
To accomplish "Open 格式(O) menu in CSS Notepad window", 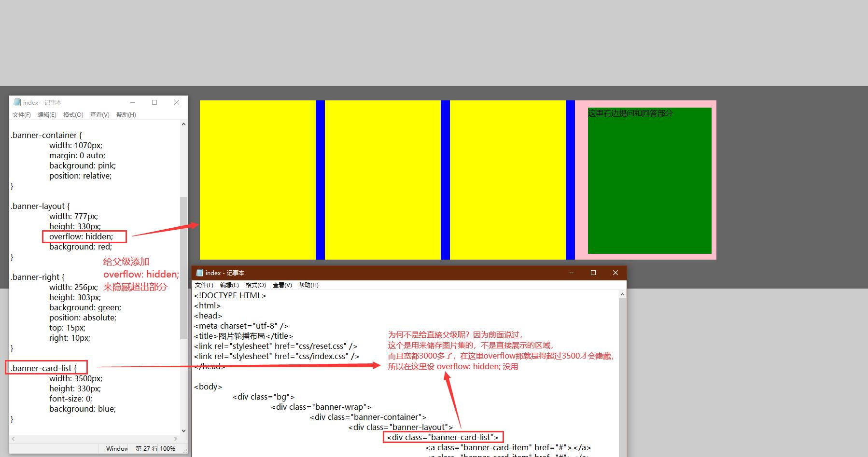I will [x=73, y=115].
